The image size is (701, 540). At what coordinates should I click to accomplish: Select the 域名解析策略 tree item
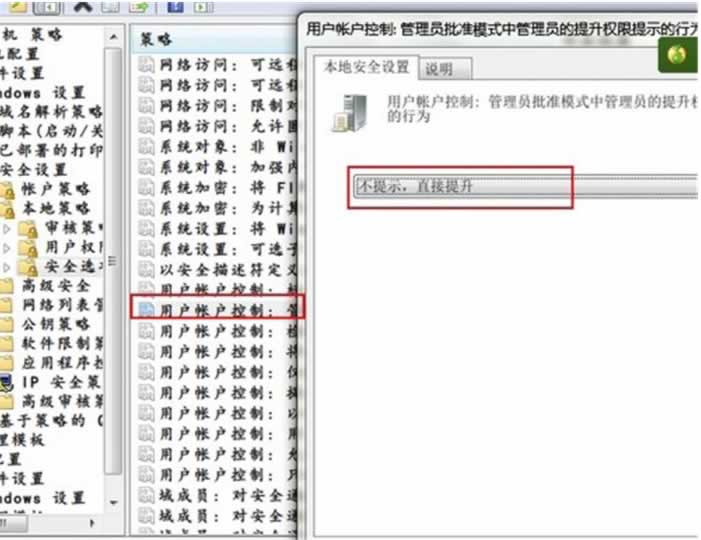coord(51,112)
